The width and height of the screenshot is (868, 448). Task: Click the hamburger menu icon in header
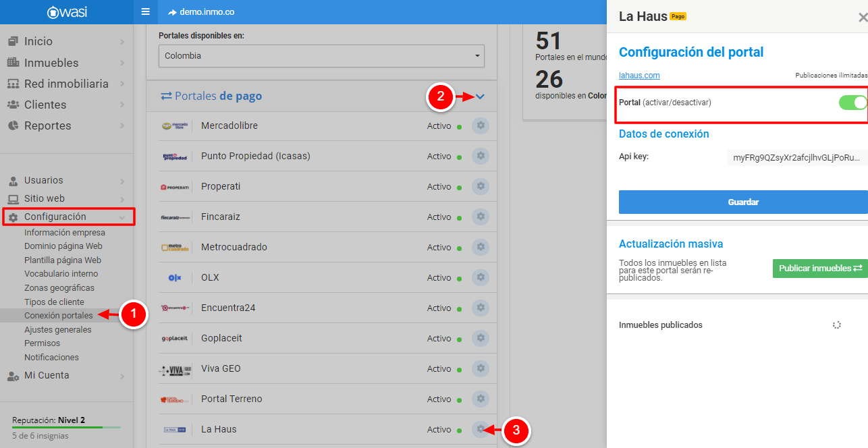145,12
